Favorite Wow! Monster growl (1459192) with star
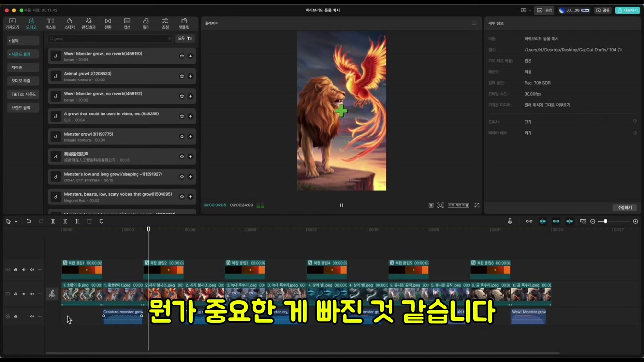The height and width of the screenshot is (362, 644). click(182, 96)
